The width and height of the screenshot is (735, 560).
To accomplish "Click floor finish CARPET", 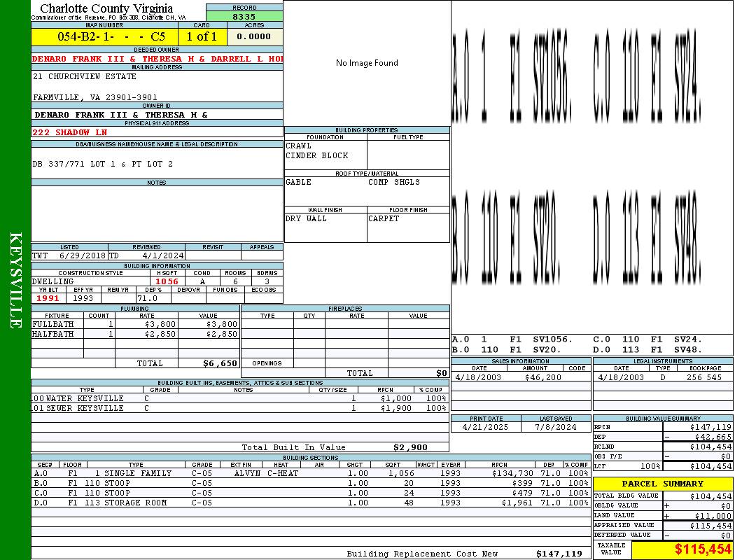I will [384, 219].
